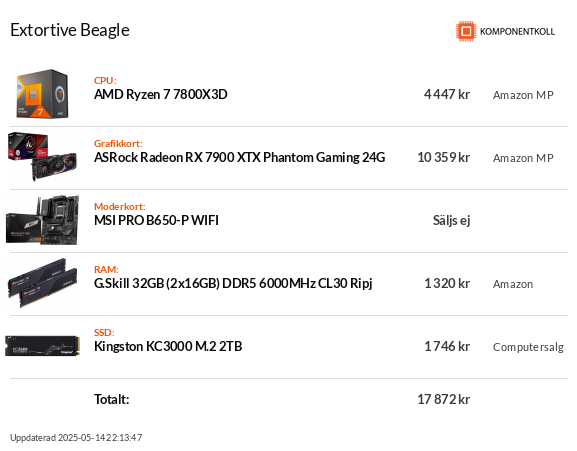
Task: Click the 4 447 kr CPU price
Action: coord(447,94)
